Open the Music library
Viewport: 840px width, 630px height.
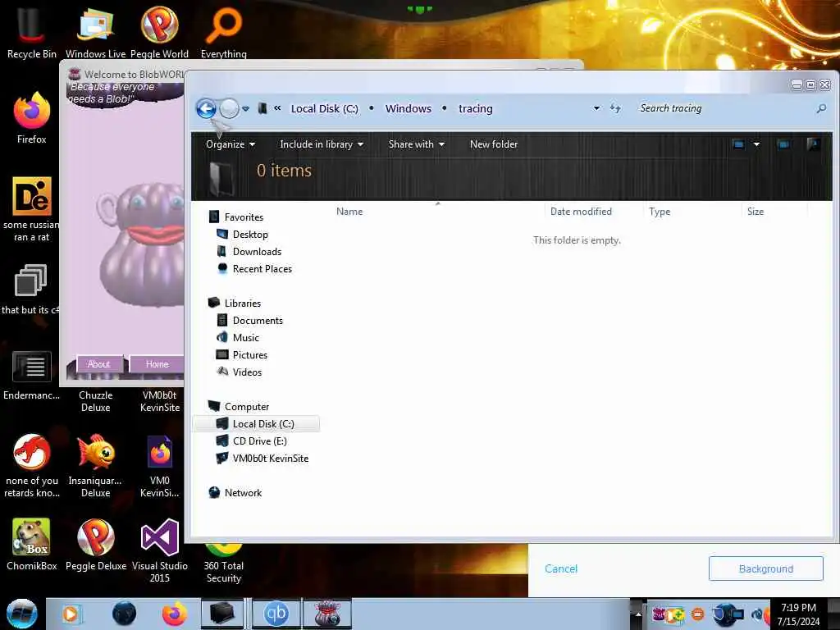(238, 337)
